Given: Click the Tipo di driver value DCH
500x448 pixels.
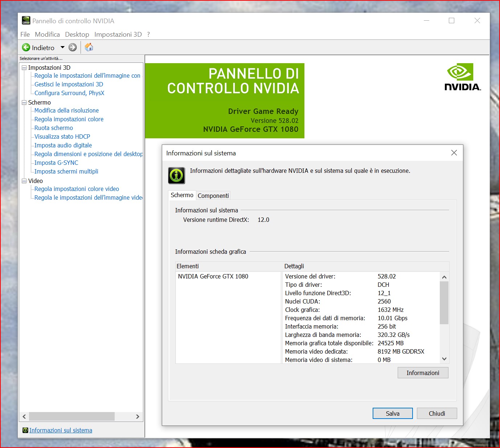Looking at the screenshot, I should (x=383, y=285).
